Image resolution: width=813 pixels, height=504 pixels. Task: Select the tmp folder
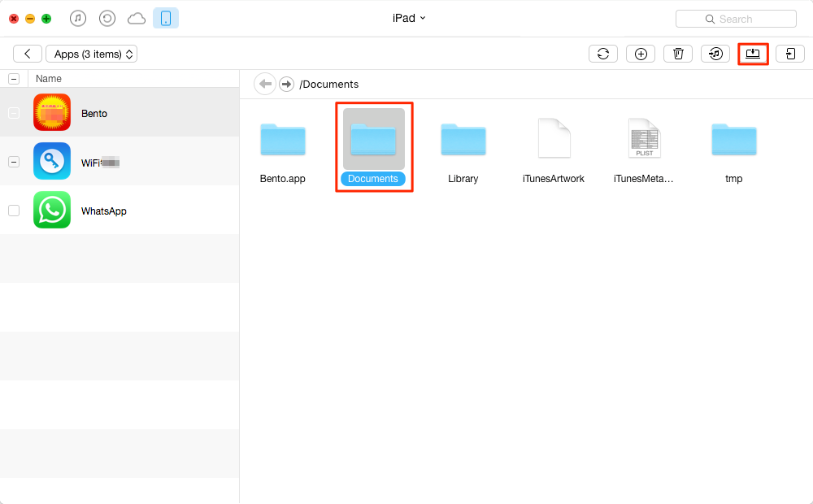click(x=733, y=140)
